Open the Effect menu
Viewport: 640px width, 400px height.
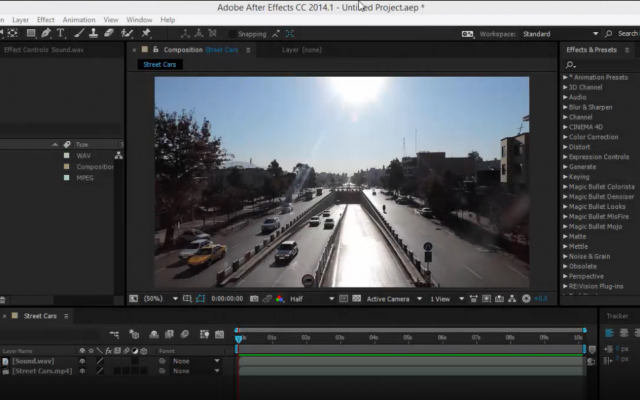coord(45,20)
